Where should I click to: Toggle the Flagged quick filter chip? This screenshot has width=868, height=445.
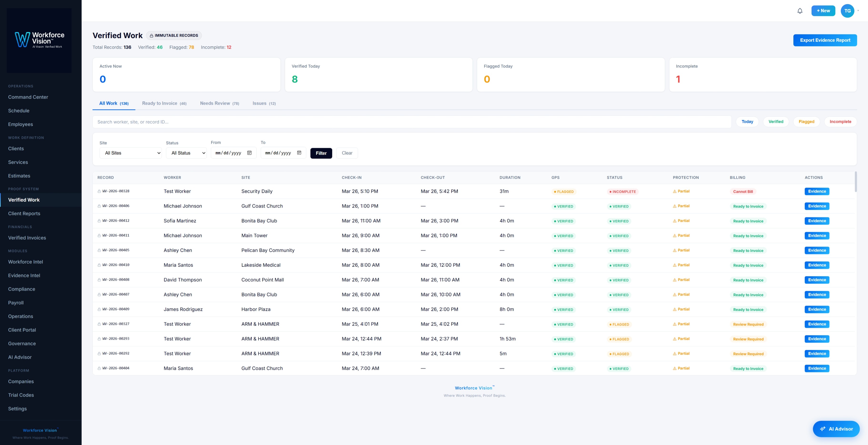(x=806, y=122)
